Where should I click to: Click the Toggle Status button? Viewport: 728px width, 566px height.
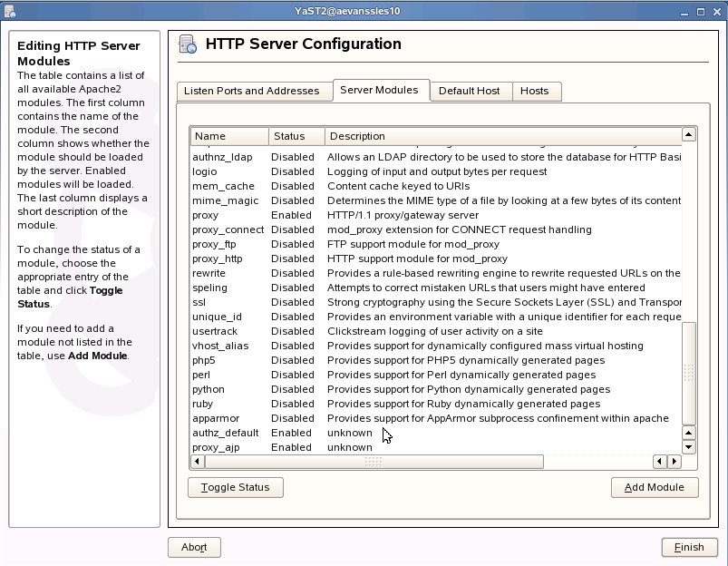pyautogui.click(x=236, y=487)
